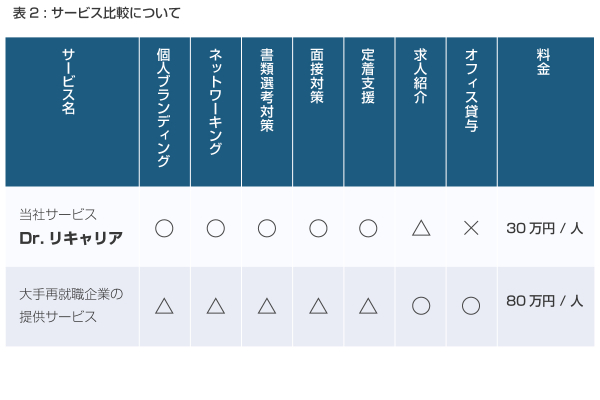Click the 30万円/人 price cell
This screenshot has height=400, width=600.
click(x=544, y=228)
